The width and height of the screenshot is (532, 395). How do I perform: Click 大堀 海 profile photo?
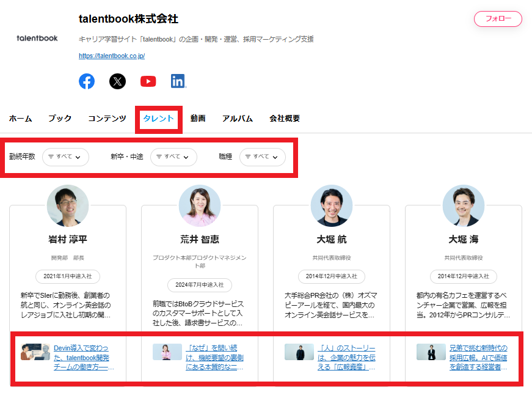pos(464,206)
